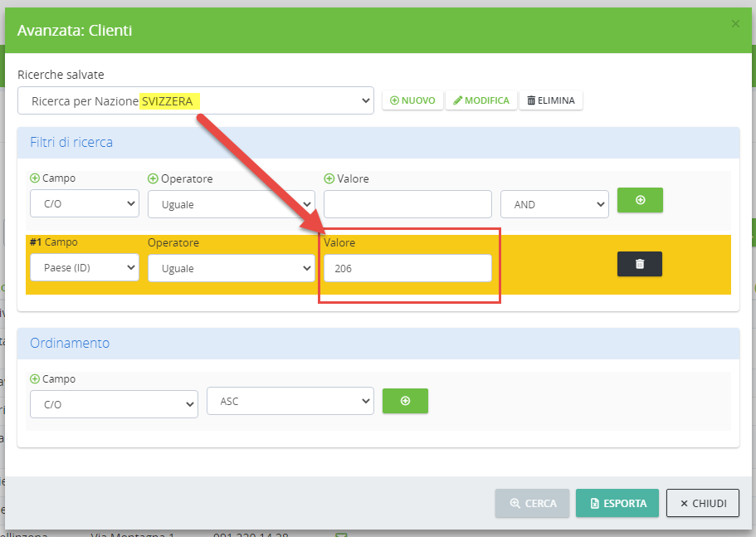This screenshot has width=756, height=537.
Task: Open the AND logical operator dropdown
Action: pos(554,204)
